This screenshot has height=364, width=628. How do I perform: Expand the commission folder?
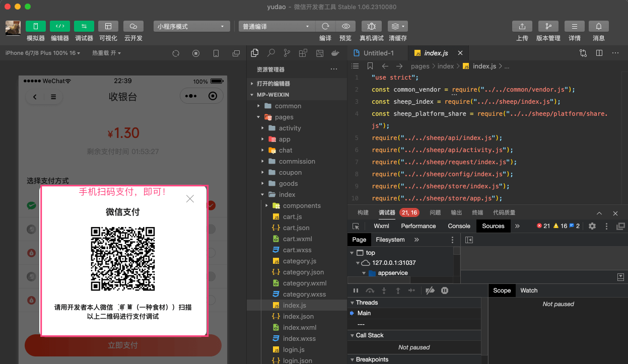tap(297, 162)
